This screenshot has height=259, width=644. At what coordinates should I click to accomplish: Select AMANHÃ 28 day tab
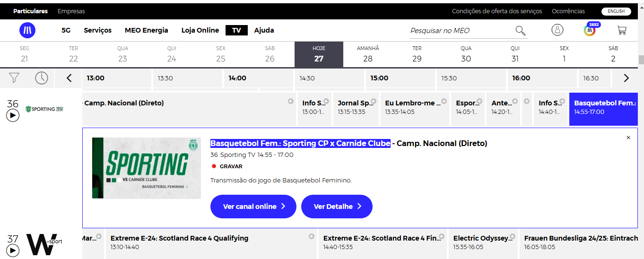click(368, 54)
